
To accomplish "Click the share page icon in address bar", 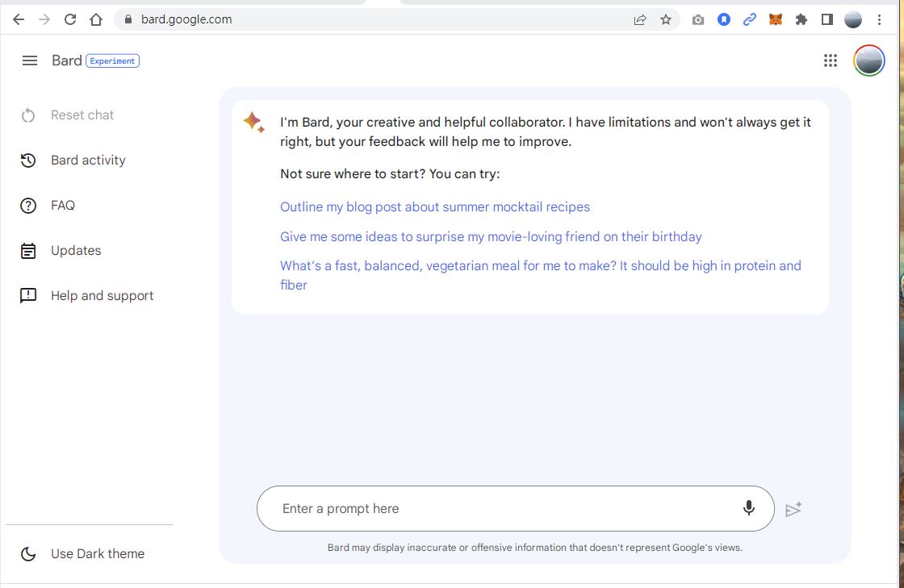I will [x=640, y=19].
